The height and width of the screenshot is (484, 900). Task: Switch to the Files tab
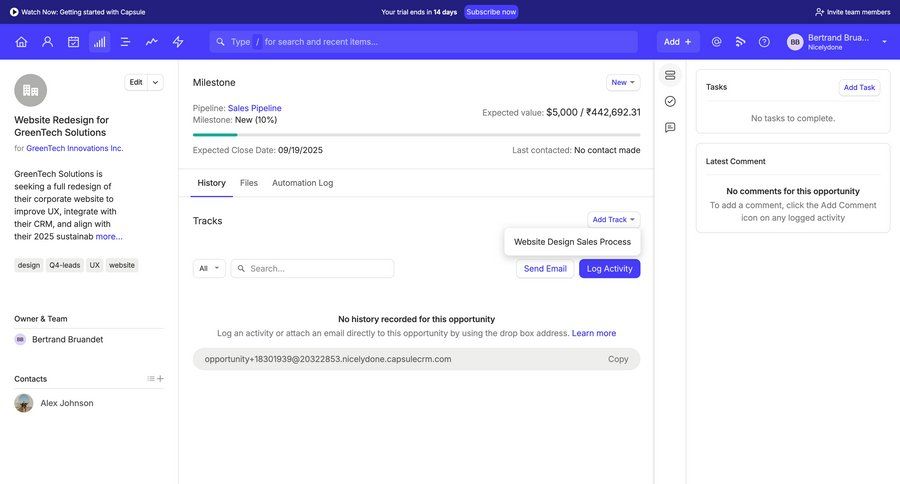[249, 183]
